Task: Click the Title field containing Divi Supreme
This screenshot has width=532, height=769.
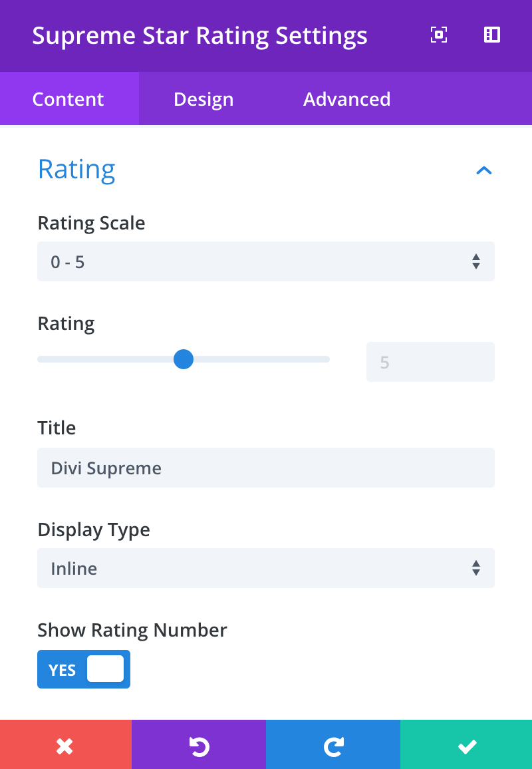Action: click(x=266, y=468)
